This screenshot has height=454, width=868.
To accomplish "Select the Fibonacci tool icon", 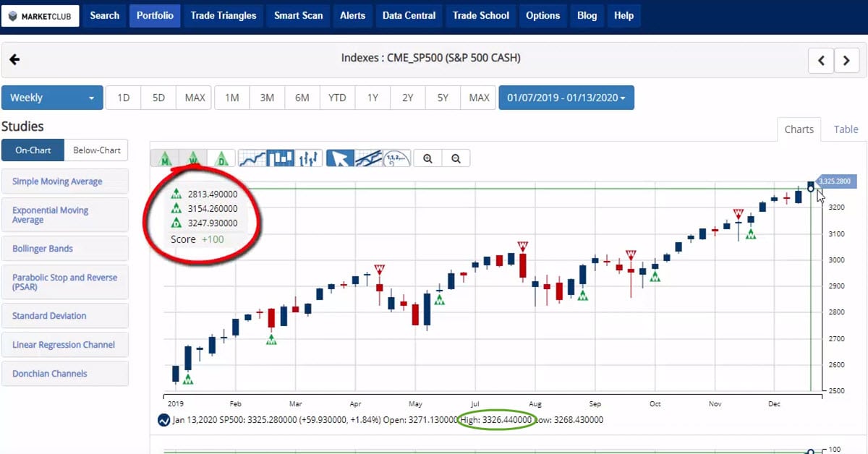I will 396,158.
